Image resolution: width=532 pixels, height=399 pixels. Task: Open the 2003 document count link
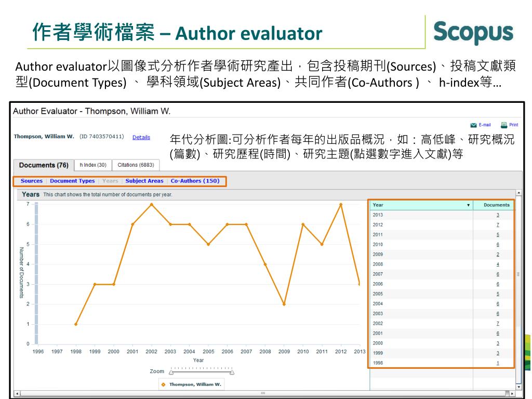498,313
